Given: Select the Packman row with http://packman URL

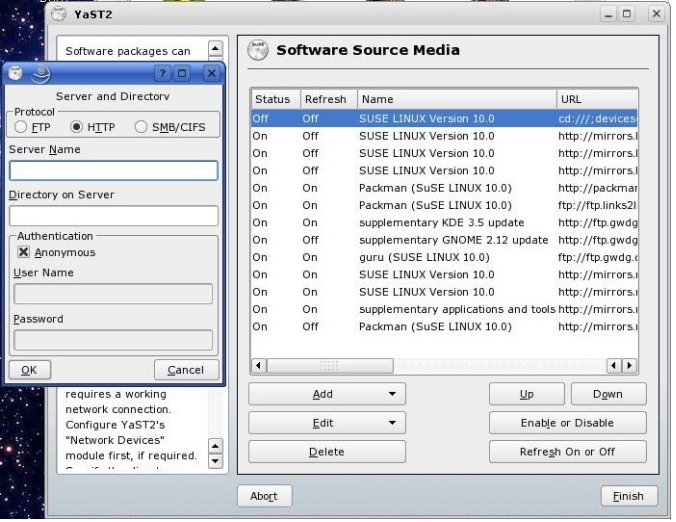Looking at the screenshot, I should pos(444,188).
